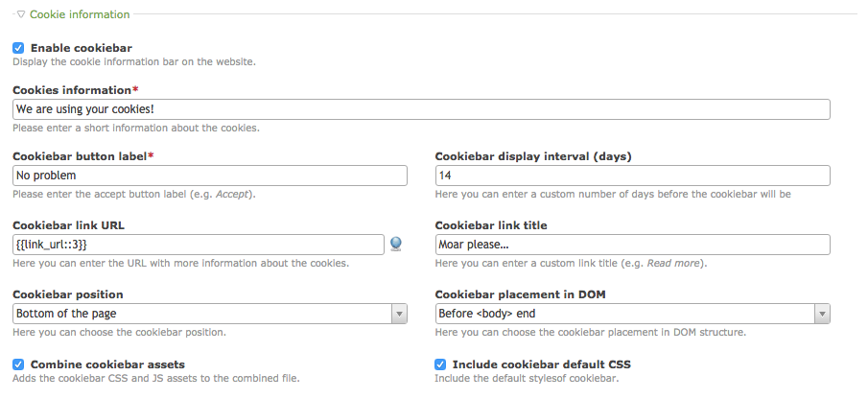Select the Cookiebar link URL field

coord(199,245)
